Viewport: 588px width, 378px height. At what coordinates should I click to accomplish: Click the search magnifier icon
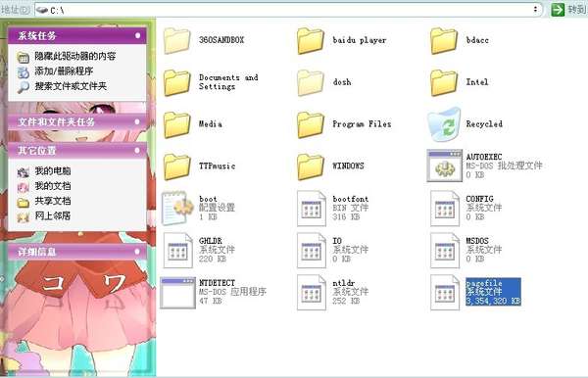(24, 87)
